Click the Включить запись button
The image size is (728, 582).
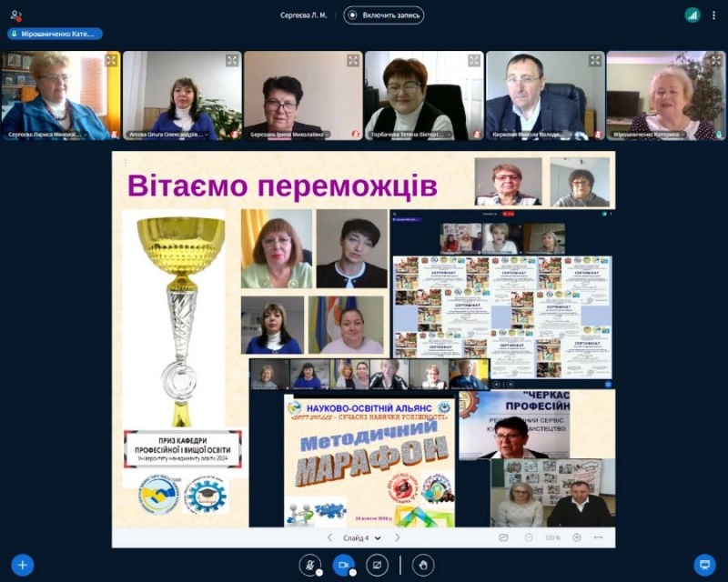click(384, 15)
